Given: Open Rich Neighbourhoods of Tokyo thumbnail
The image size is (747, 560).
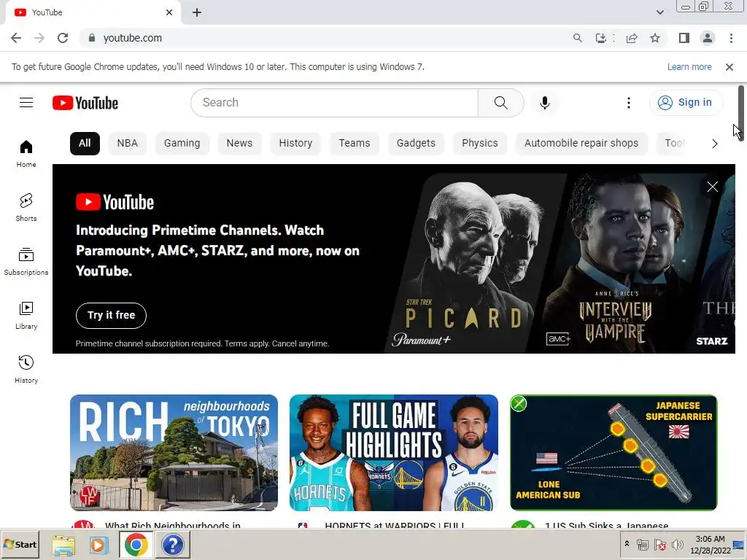Looking at the screenshot, I should coord(174,453).
